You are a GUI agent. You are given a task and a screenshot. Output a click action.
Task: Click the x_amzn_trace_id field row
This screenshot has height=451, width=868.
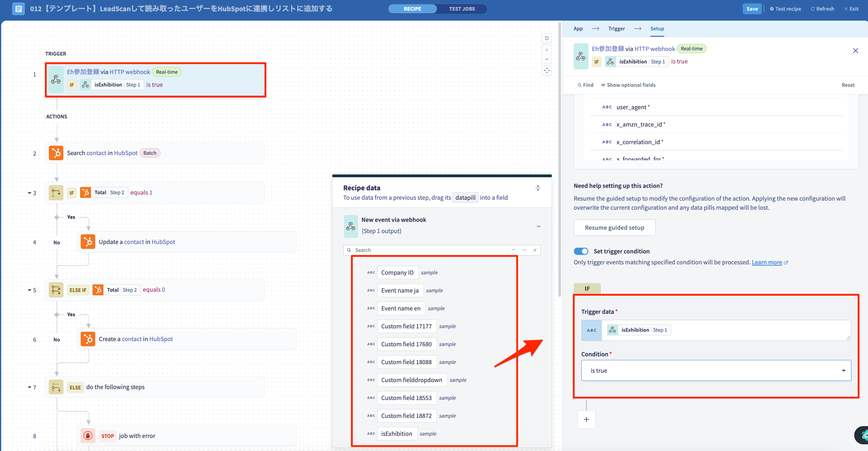716,124
